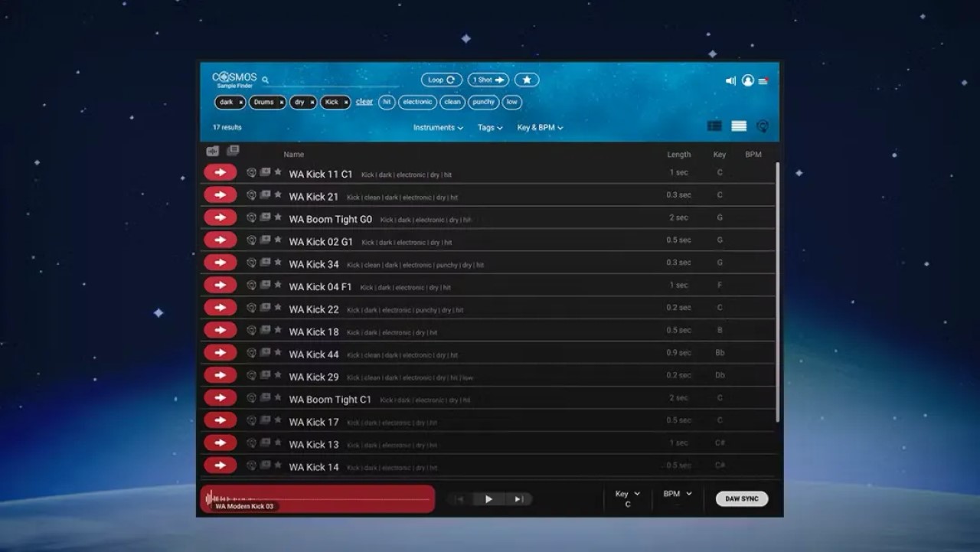
Task: Select the WA Kick 22 sample name
Action: (314, 309)
